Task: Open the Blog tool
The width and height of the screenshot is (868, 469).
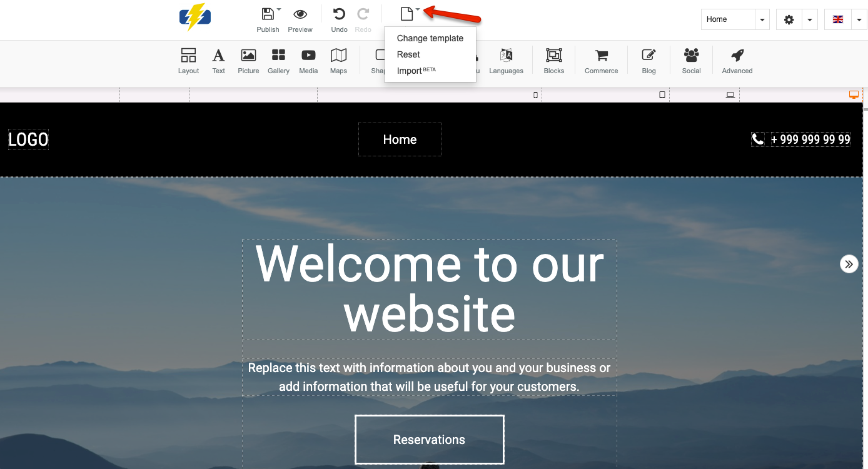Action: (x=648, y=61)
